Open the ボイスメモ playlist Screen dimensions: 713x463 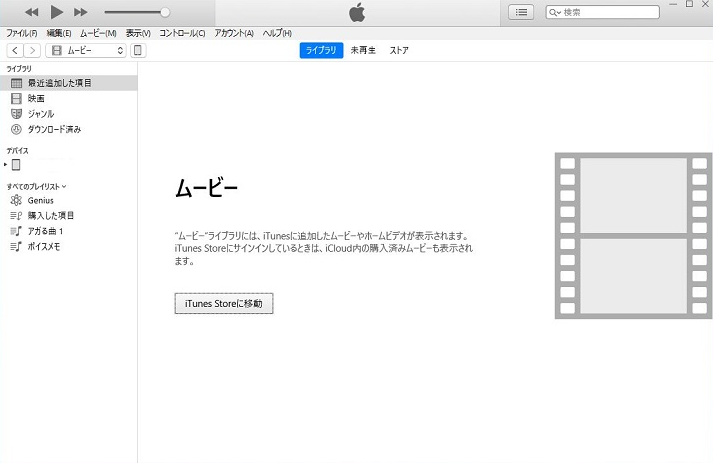(68, 247)
